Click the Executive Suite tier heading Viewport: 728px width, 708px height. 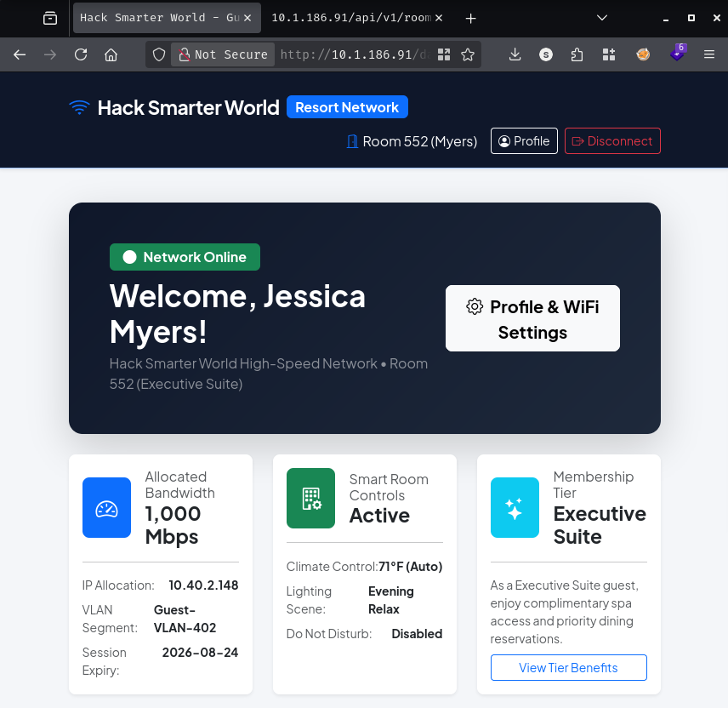click(x=600, y=525)
